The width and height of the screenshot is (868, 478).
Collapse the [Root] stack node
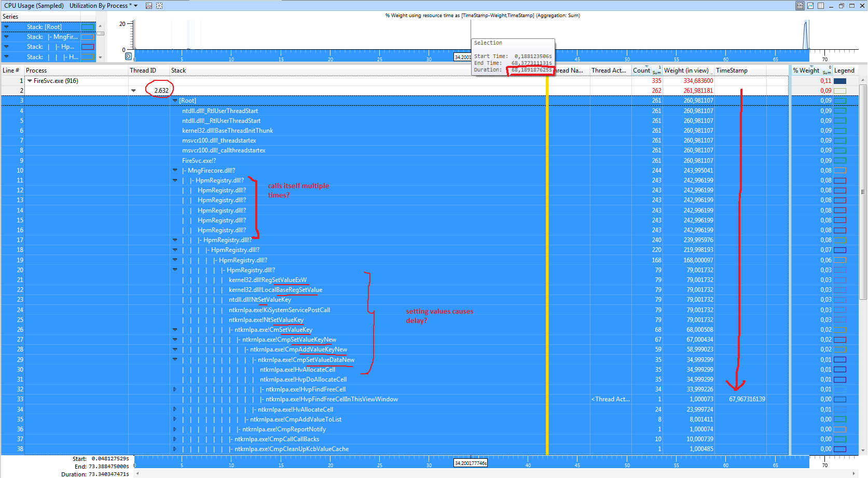tap(175, 101)
